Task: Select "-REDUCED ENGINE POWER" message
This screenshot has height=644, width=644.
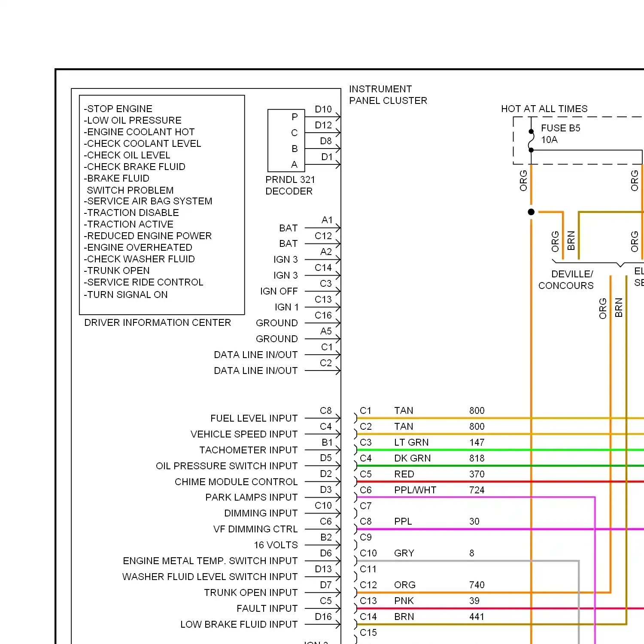Action: coord(148,236)
